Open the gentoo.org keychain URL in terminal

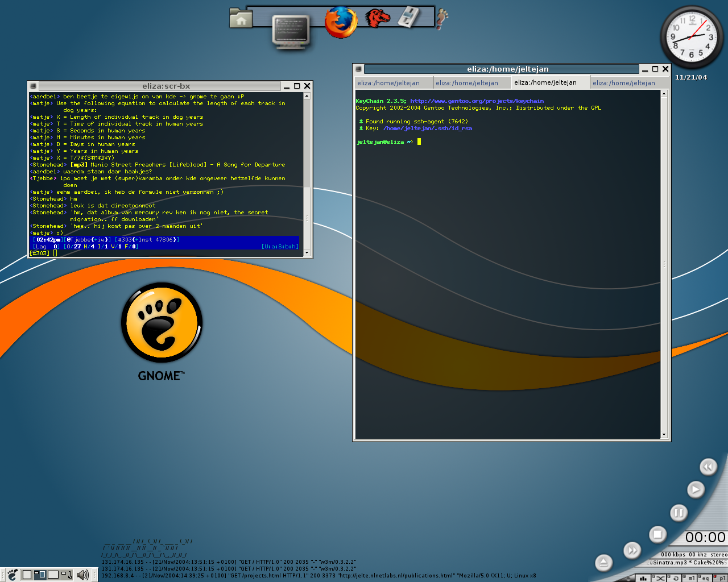click(477, 101)
